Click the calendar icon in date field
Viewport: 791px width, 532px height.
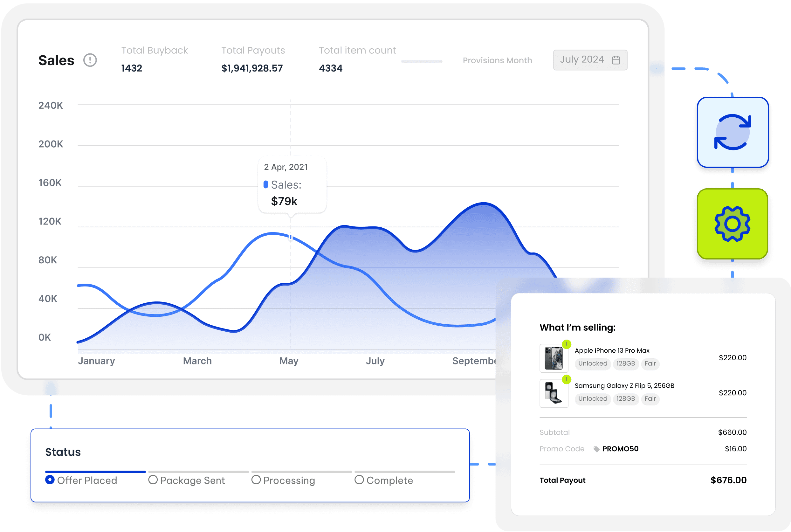coord(616,60)
